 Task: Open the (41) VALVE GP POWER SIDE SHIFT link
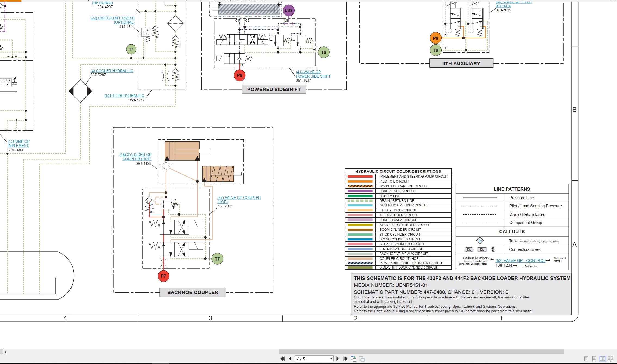[313, 74]
